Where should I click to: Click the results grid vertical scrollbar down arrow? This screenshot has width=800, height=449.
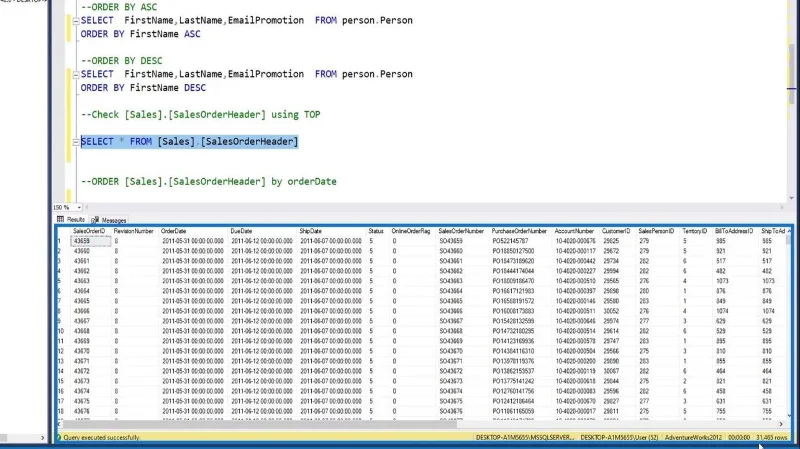(790, 415)
